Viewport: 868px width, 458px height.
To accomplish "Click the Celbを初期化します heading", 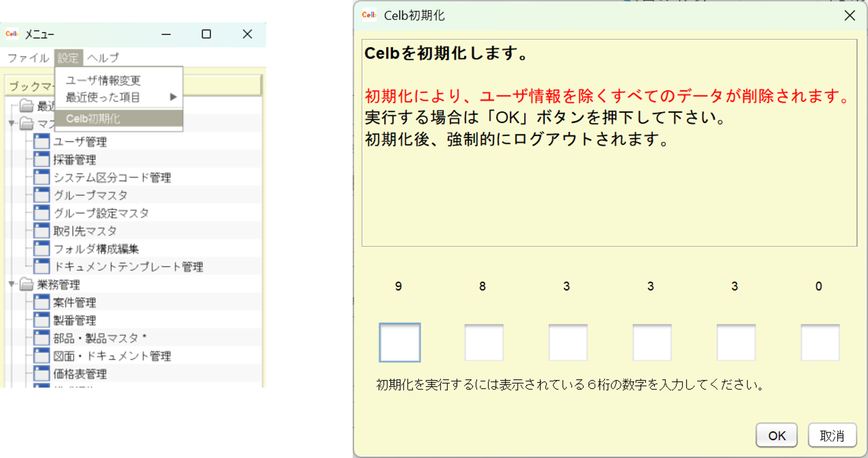I will click(x=446, y=53).
